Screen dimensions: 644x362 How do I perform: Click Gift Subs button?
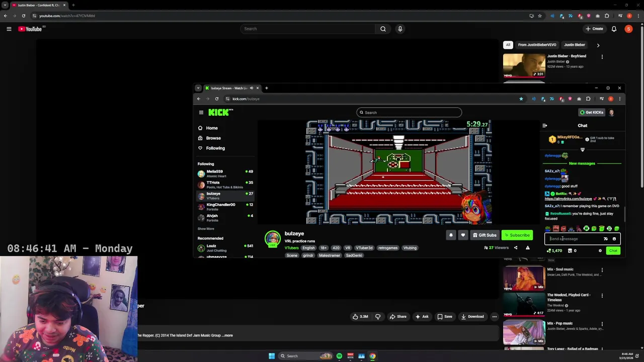point(485,235)
